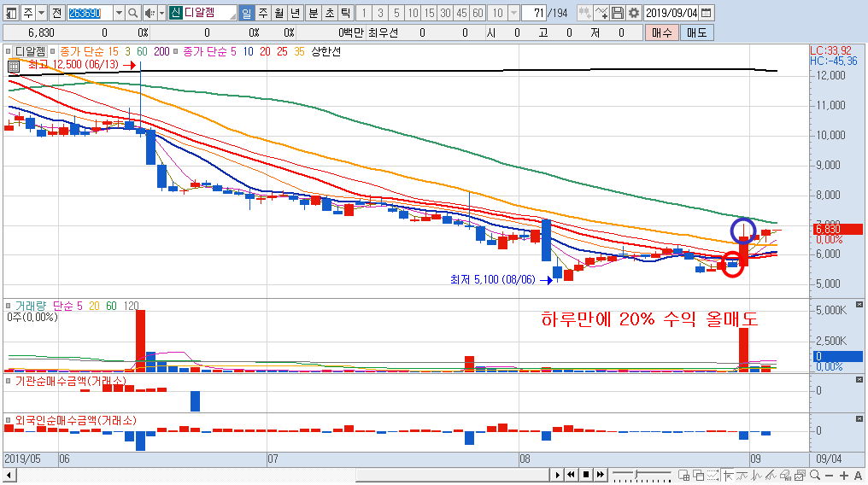The height and width of the screenshot is (485, 868).
Task: Select the 월 monthly period toggle
Action: 279,13
